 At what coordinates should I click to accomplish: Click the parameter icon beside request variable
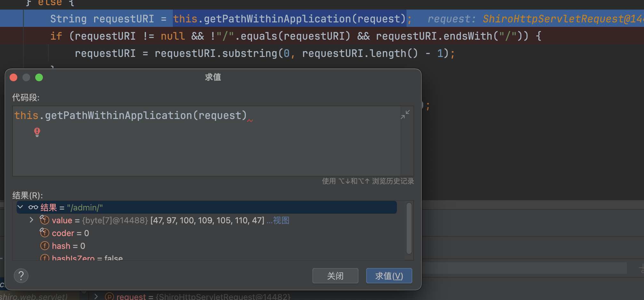(x=109, y=296)
